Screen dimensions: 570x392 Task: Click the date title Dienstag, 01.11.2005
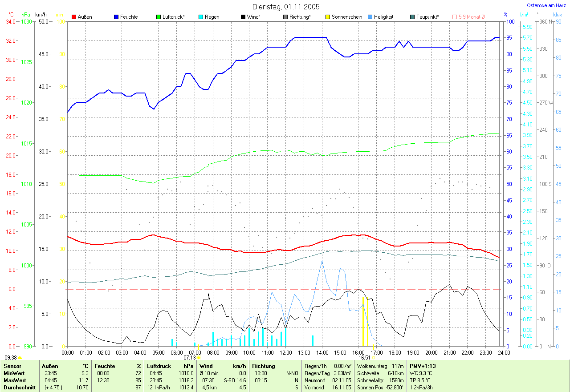[x=285, y=7]
